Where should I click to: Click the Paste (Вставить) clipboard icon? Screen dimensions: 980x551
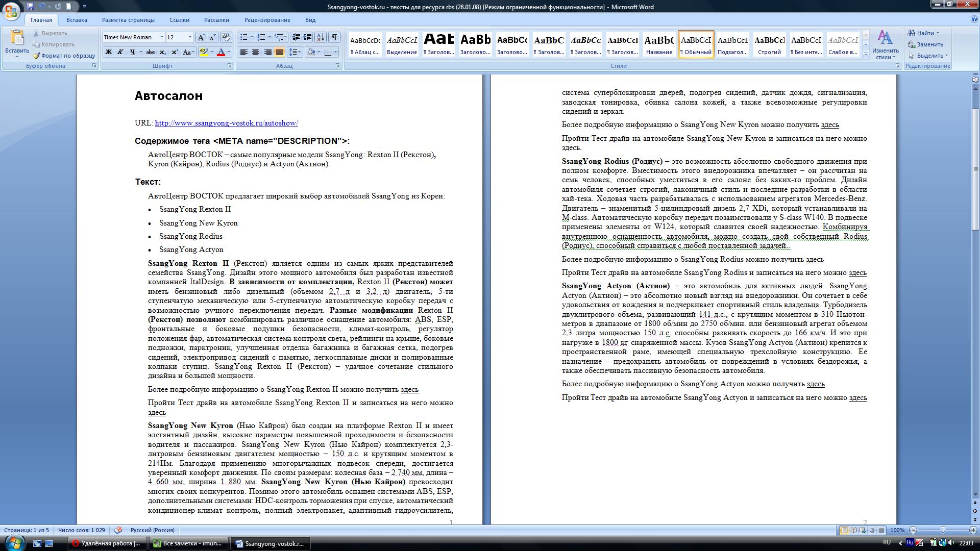point(17,38)
